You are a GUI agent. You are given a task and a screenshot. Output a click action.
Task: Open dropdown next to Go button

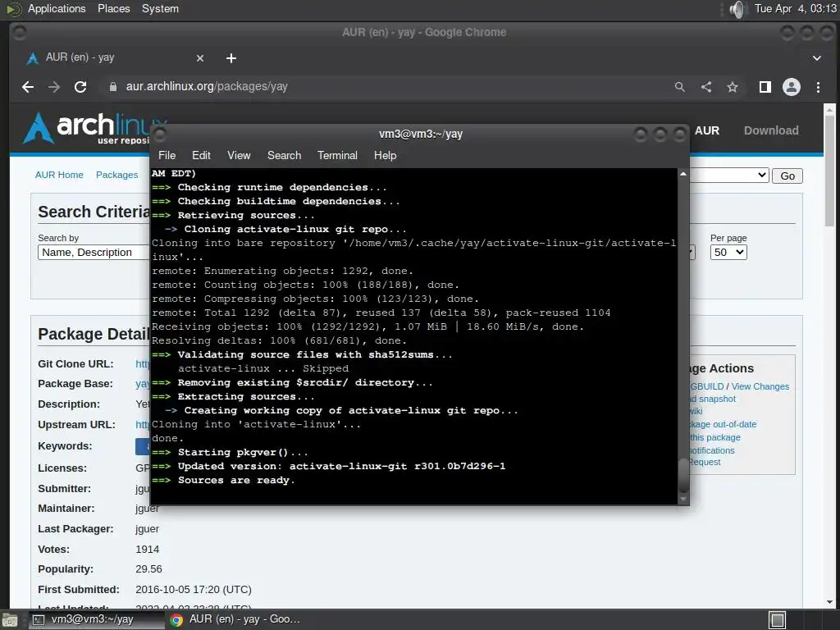click(729, 176)
